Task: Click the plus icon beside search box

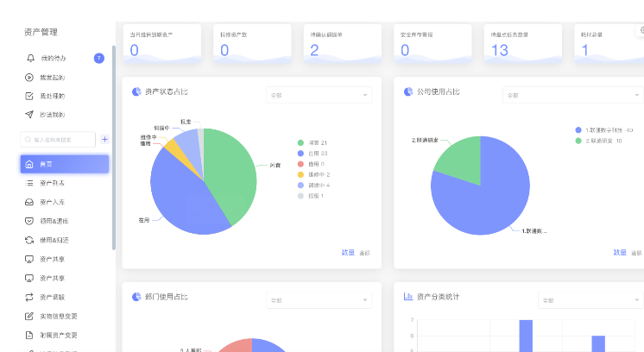Action: [104, 139]
